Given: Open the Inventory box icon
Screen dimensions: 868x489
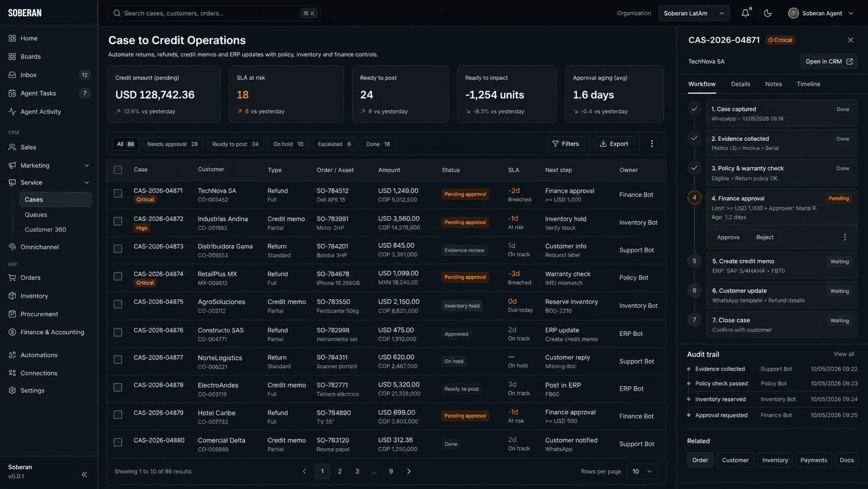Looking at the screenshot, I should click(x=12, y=296).
